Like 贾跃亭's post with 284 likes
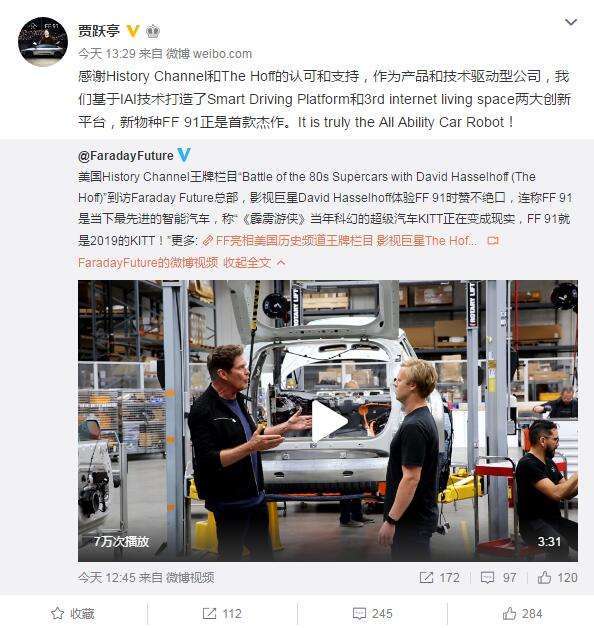The width and height of the screenshot is (594, 628). click(522, 614)
